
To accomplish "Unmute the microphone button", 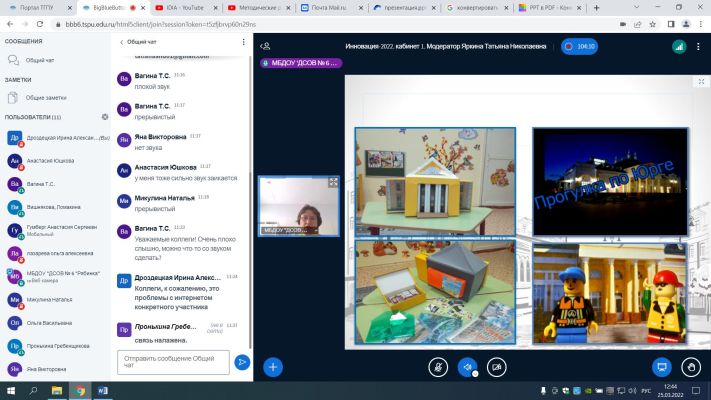I will pyautogui.click(x=438, y=367).
